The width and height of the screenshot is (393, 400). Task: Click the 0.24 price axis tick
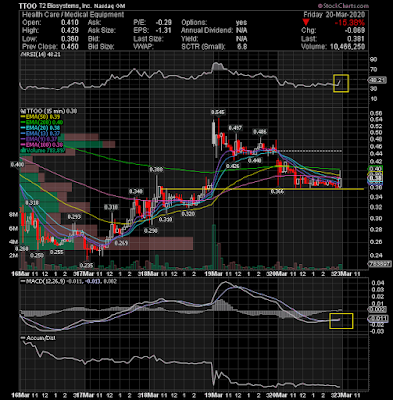(x=376, y=256)
